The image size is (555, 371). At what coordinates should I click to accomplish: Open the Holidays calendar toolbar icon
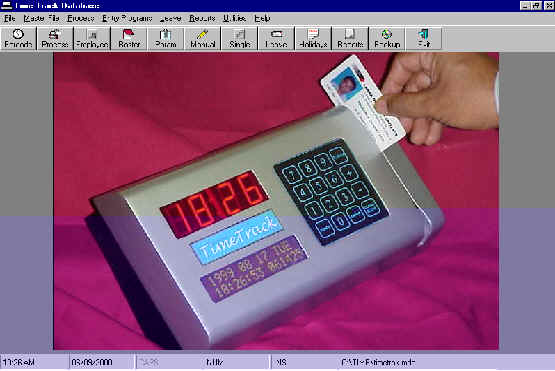313,38
